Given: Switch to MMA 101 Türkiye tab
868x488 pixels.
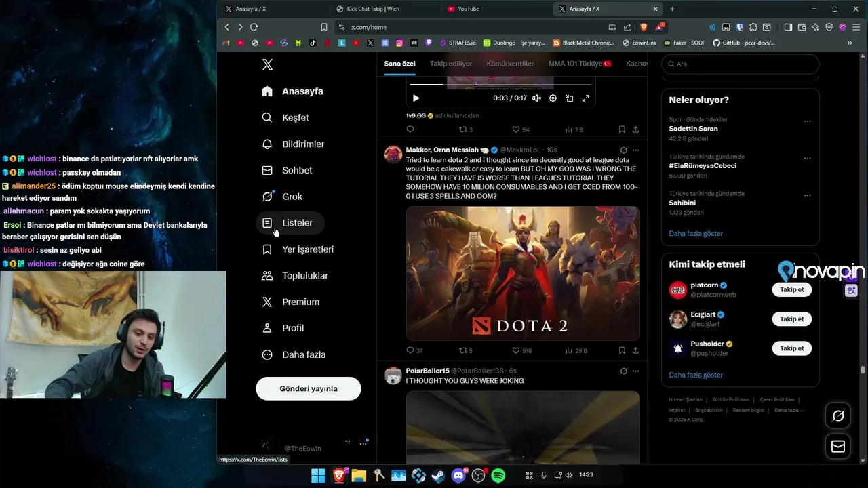Looking at the screenshot, I should (x=580, y=64).
